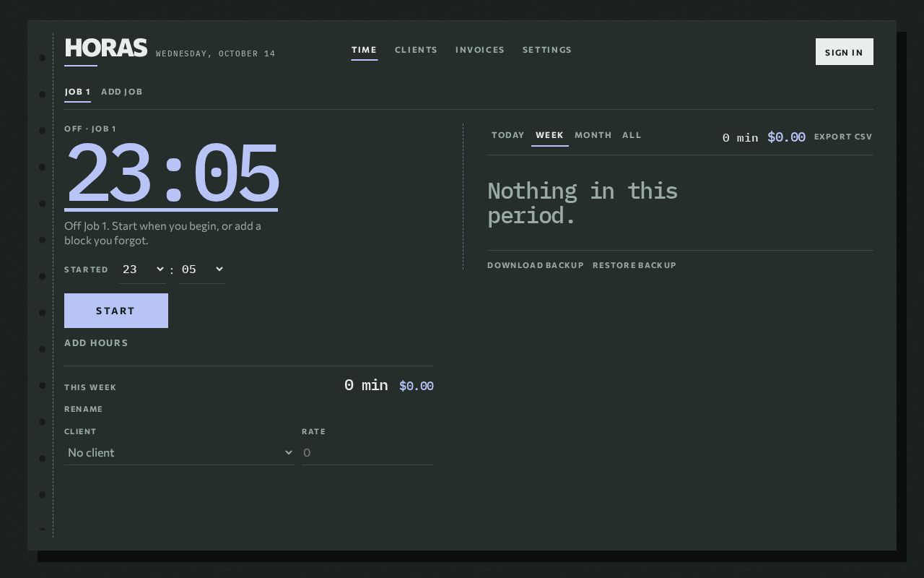Open the Invoices tab

pos(480,50)
